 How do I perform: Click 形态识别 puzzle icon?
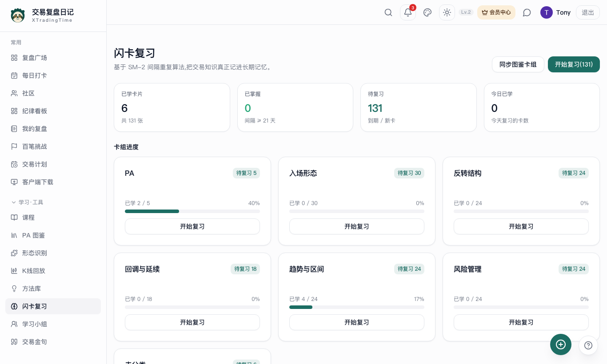[x=14, y=253]
